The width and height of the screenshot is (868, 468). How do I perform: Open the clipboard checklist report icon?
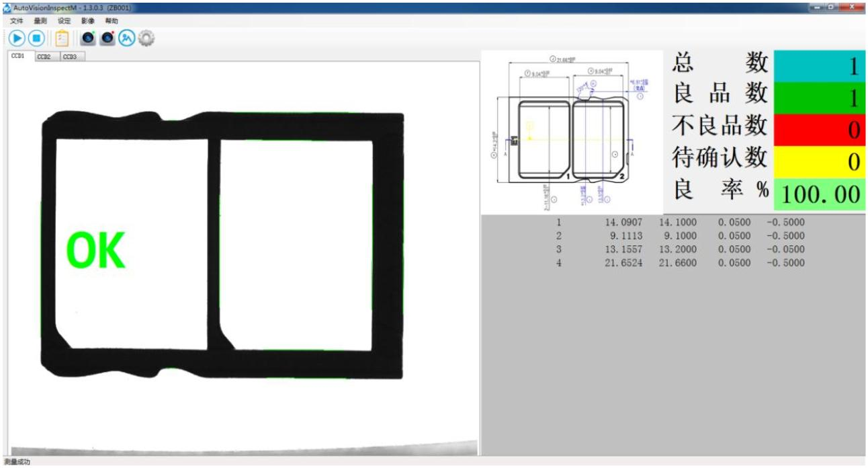click(62, 39)
